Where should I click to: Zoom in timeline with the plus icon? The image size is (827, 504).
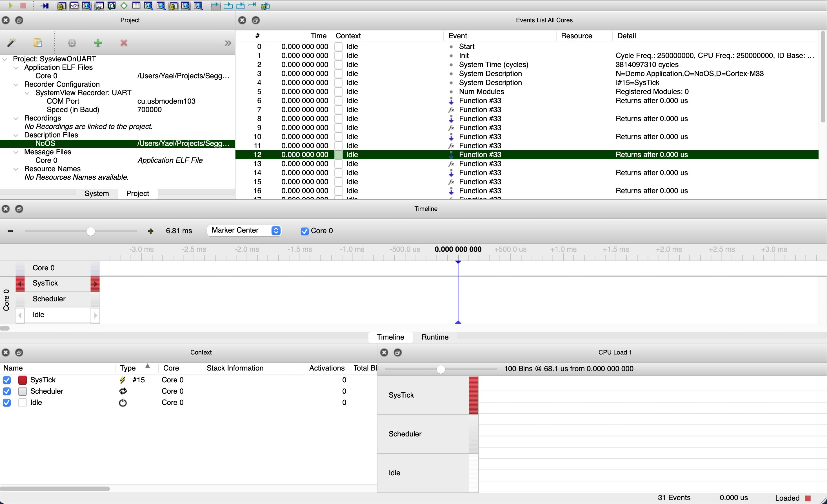point(151,231)
